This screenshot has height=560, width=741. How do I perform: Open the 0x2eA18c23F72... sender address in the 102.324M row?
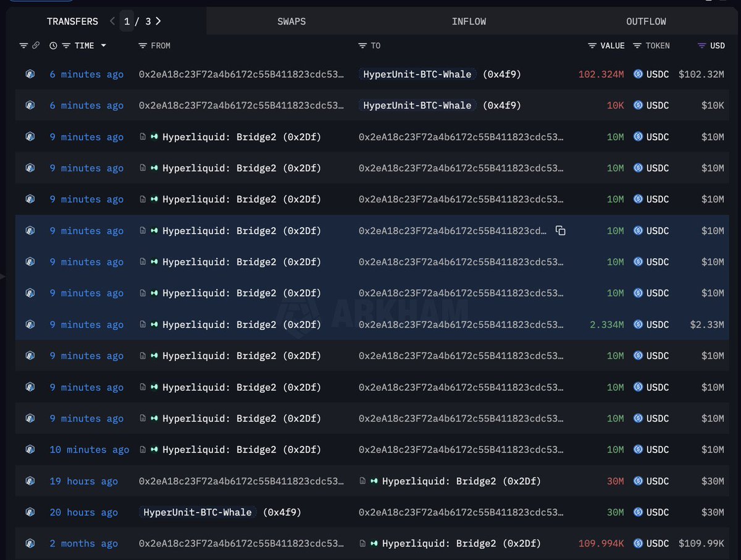click(x=241, y=74)
